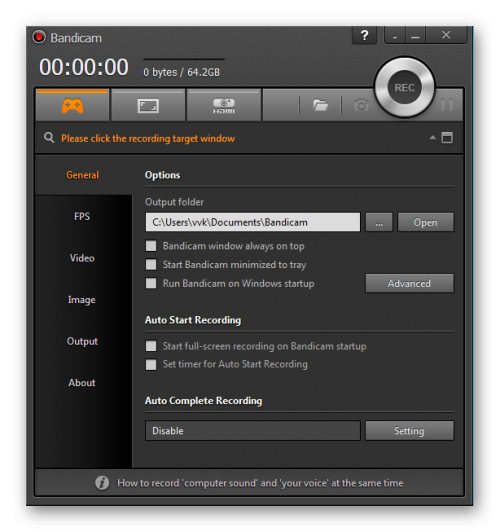The image size is (500, 532).
Task: Open the About tab
Action: coord(82,383)
